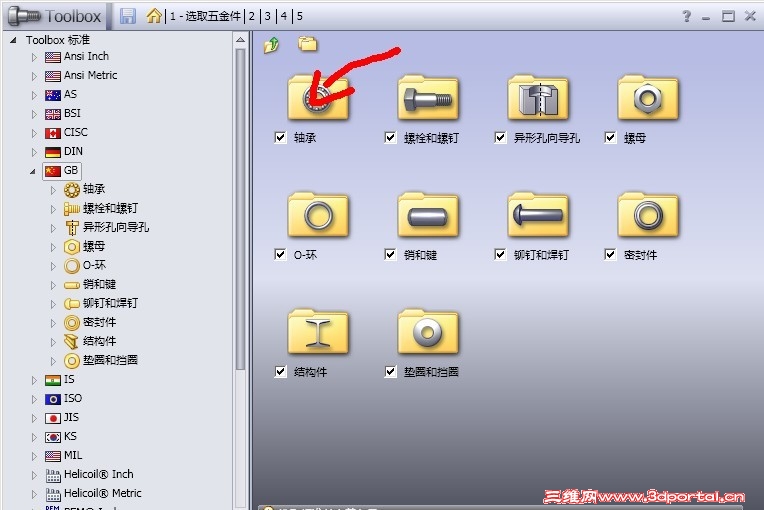
Task: Go to step 3 in header
Action: 267,17
